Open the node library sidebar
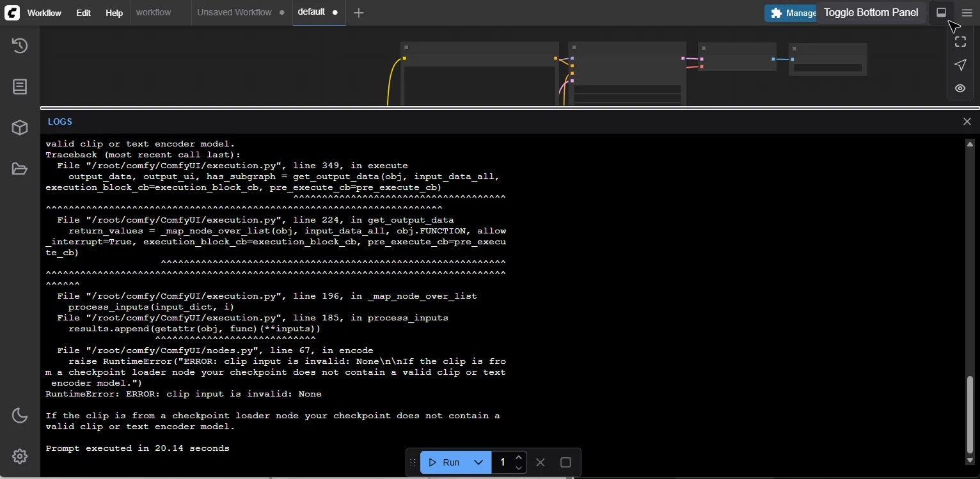 (19, 86)
